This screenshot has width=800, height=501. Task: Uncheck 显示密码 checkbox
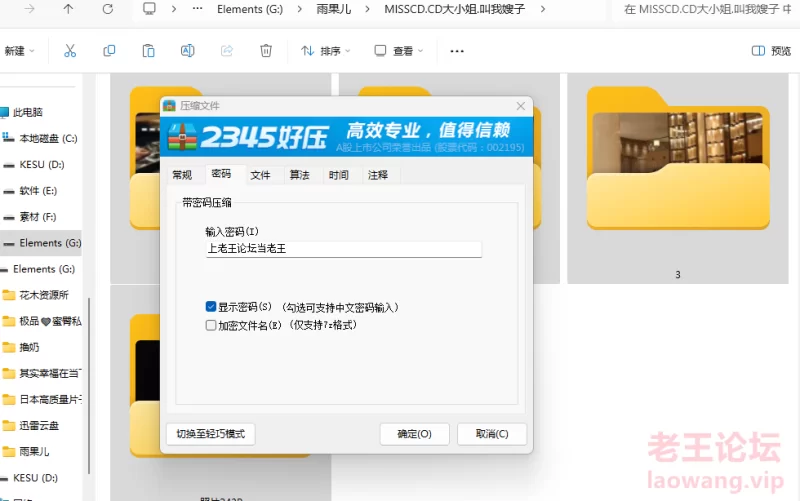click(211, 307)
